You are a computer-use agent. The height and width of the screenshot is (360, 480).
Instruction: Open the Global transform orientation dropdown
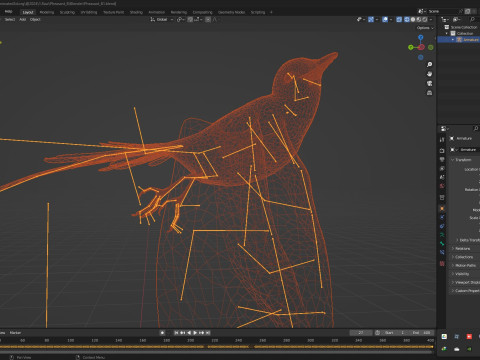162,20
